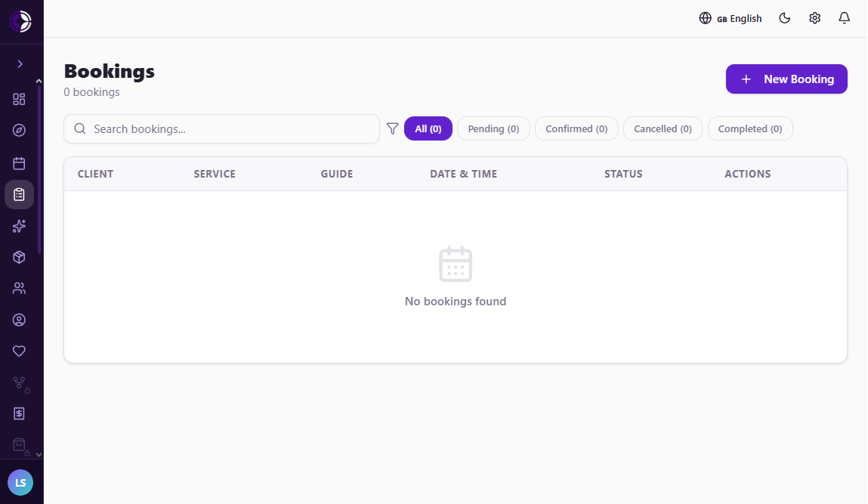Viewport: 868px width, 504px height.
Task: Select the Completed (0) filter tab
Action: coord(750,128)
